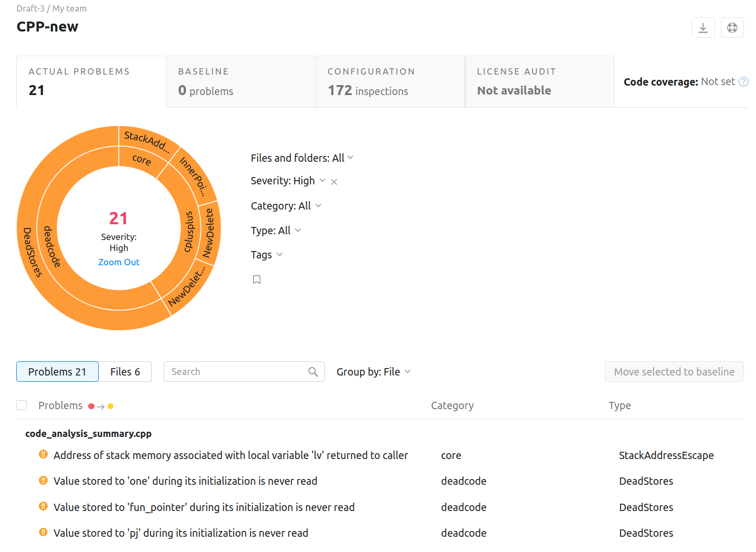Clear the Severity High filter
Viewport: 756px width, 552px height.
(x=334, y=182)
